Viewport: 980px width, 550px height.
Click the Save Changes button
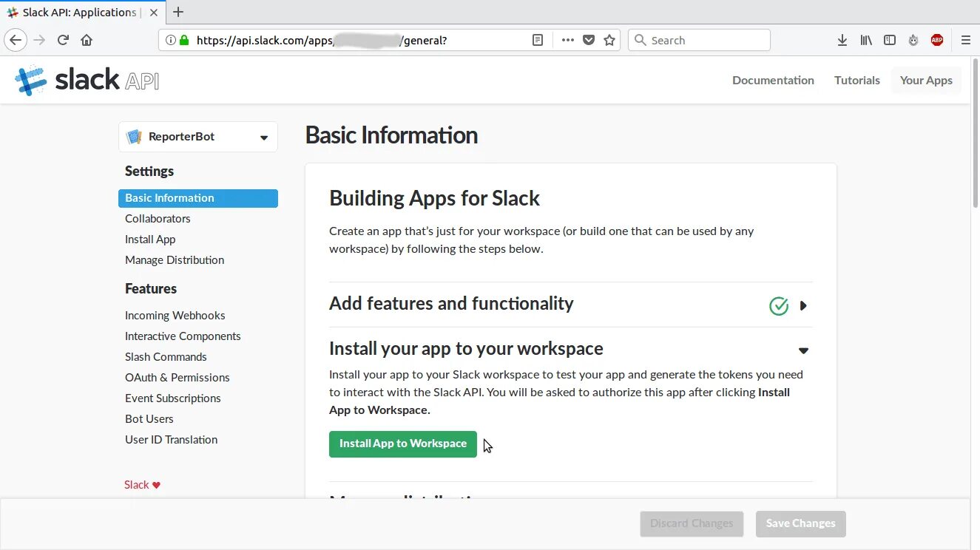coord(800,523)
